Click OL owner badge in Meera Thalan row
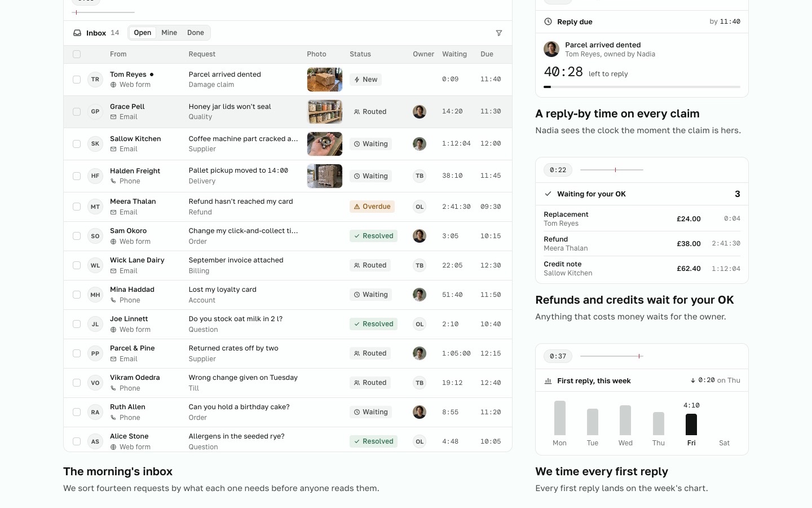 420,207
